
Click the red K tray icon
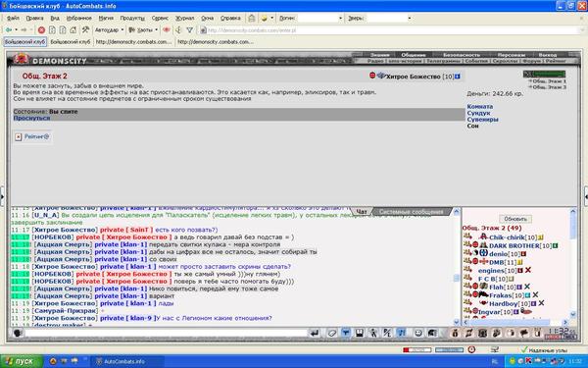tap(528, 361)
